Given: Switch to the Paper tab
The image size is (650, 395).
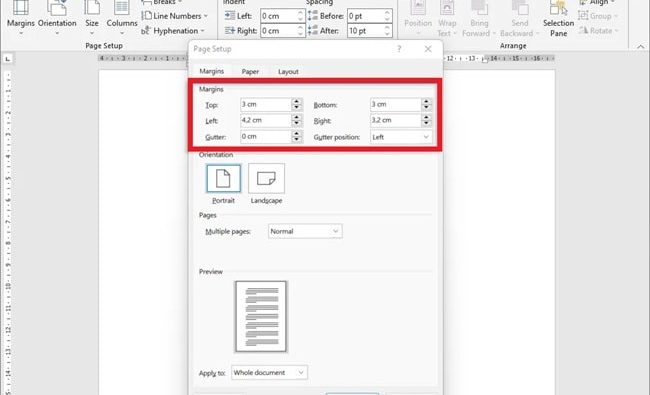Looking at the screenshot, I should 250,71.
